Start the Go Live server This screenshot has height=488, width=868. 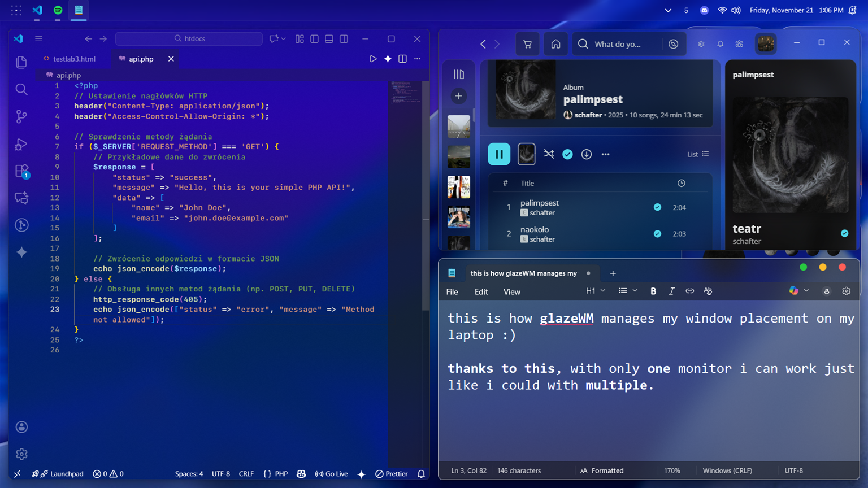[332, 474]
